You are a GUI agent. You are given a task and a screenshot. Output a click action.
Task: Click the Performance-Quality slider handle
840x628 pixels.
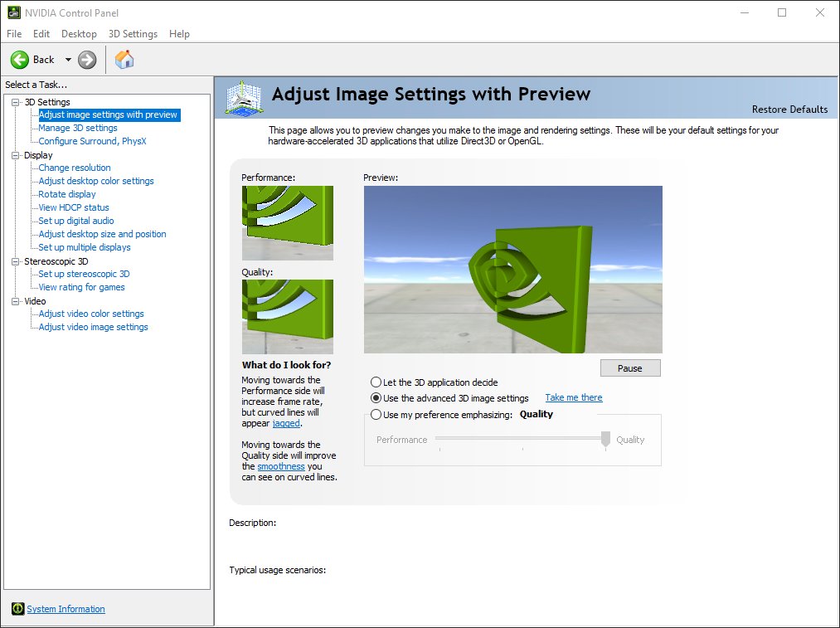coord(605,439)
